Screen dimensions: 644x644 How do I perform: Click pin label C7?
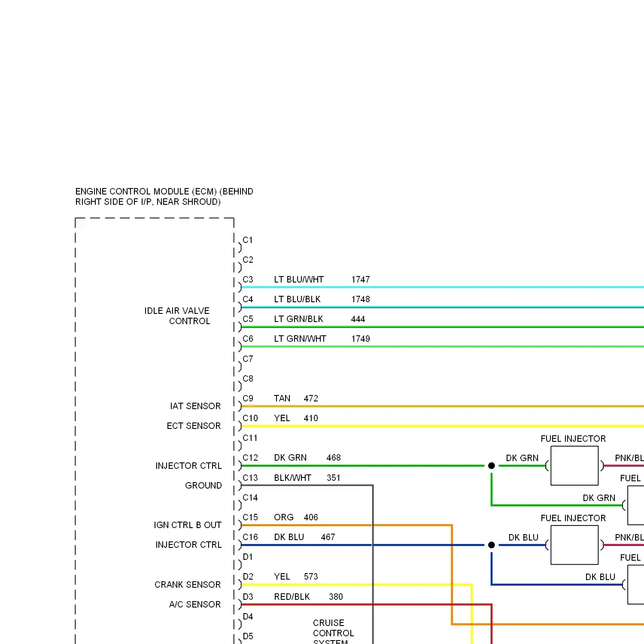pyautogui.click(x=248, y=359)
